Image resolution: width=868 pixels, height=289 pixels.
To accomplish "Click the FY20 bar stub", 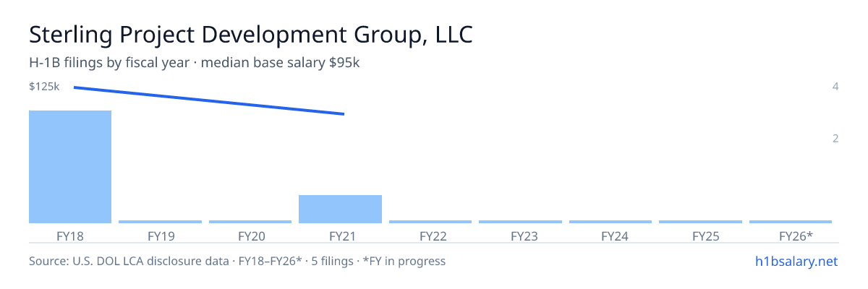I will tap(250, 222).
